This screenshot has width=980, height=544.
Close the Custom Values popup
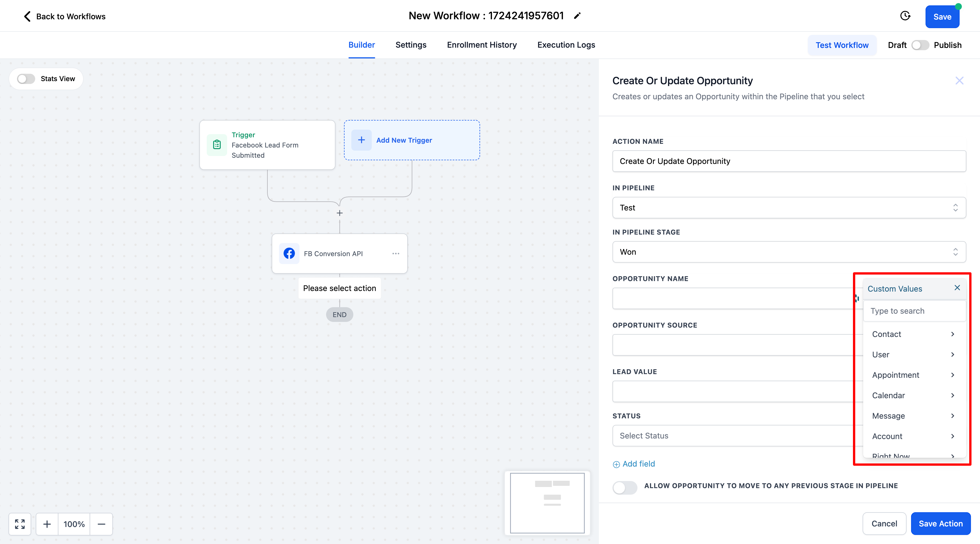[957, 288]
